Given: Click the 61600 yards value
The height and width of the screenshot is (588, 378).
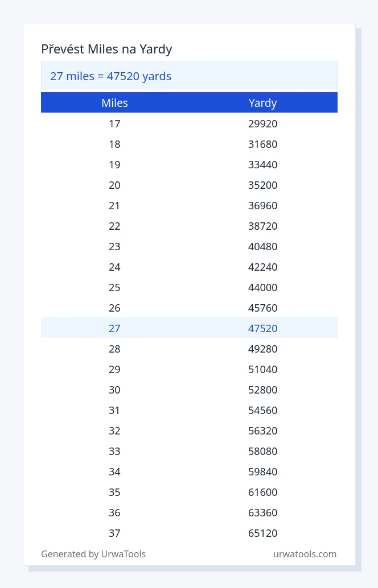Looking at the screenshot, I should [x=263, y=492].
